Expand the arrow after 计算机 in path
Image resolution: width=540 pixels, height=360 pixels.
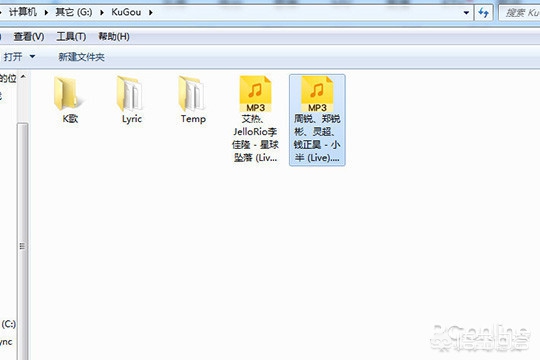46,13
